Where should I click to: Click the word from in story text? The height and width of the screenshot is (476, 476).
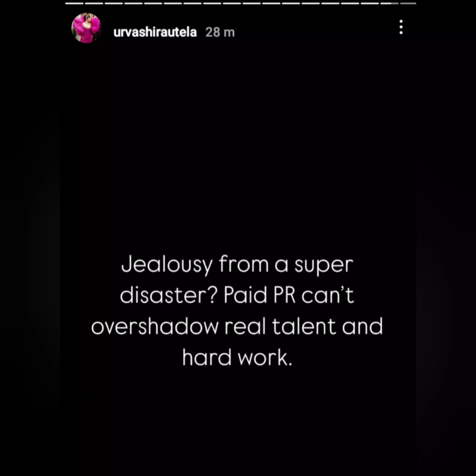(x=244, y=264)
